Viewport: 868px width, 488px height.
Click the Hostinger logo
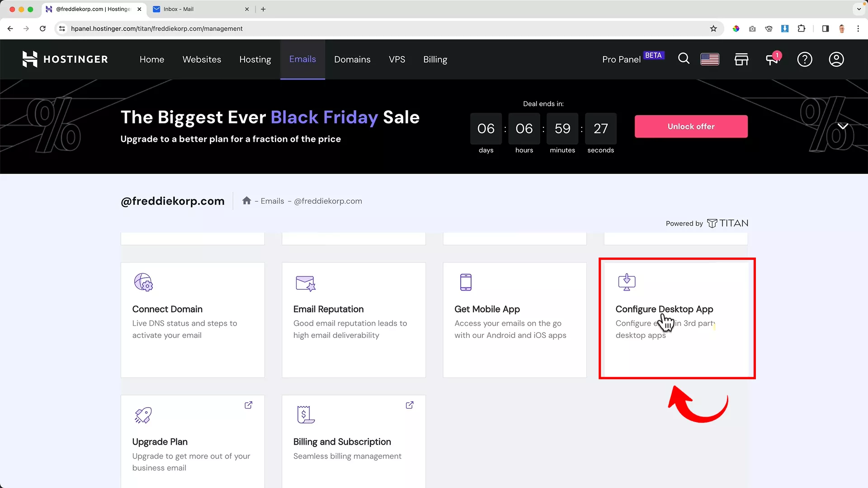point(65,59)
